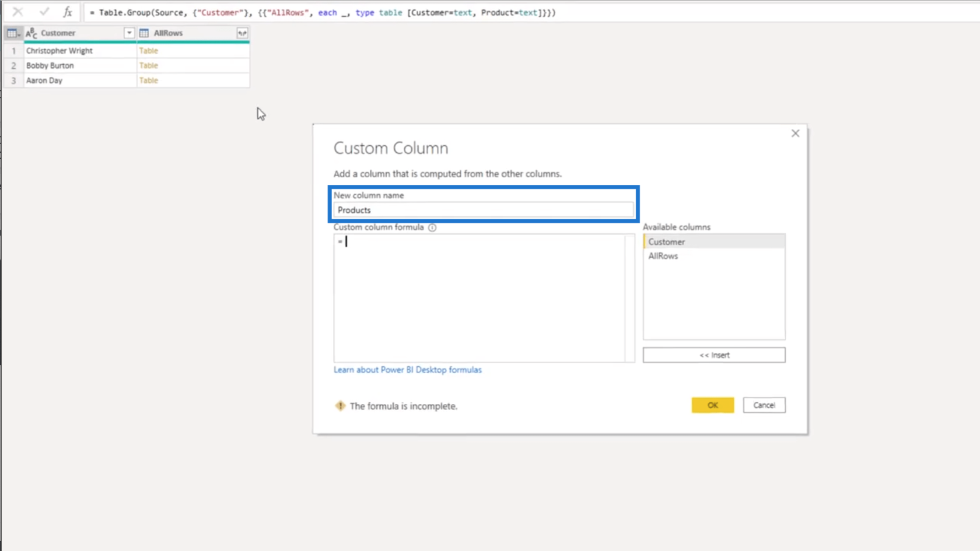The image size is (980, 551).
Task: Click the Aaron Day cell
Action: [x=80, y=80]
